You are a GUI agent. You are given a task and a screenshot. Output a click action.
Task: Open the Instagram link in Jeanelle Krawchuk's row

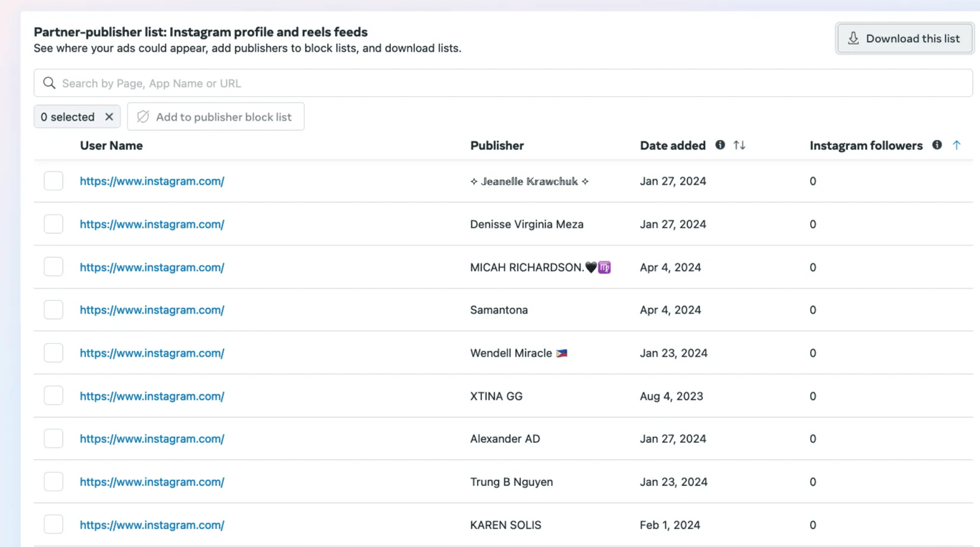[x=152, y=181]
